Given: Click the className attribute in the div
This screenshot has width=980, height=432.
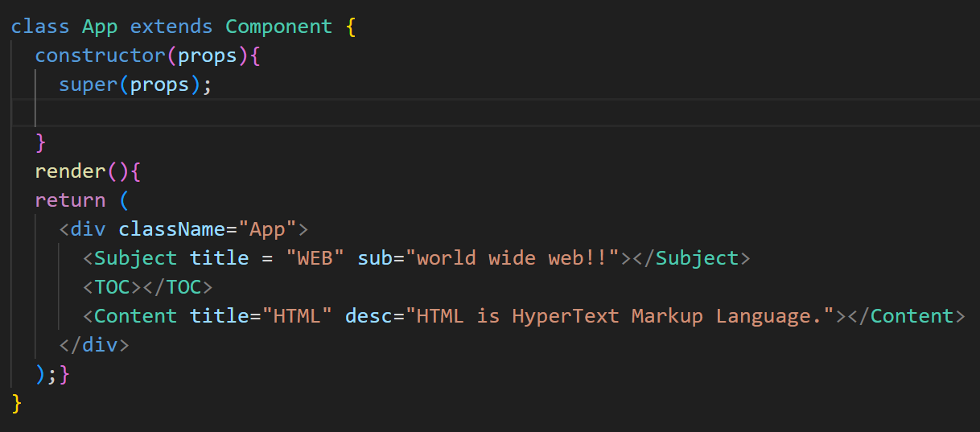Looking at the screenshot, I should [171, 229].
